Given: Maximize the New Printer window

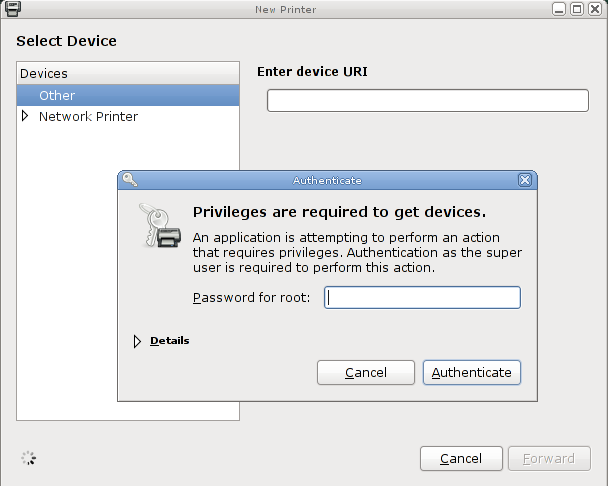Looking at the screenshot, I should [577, 9].
